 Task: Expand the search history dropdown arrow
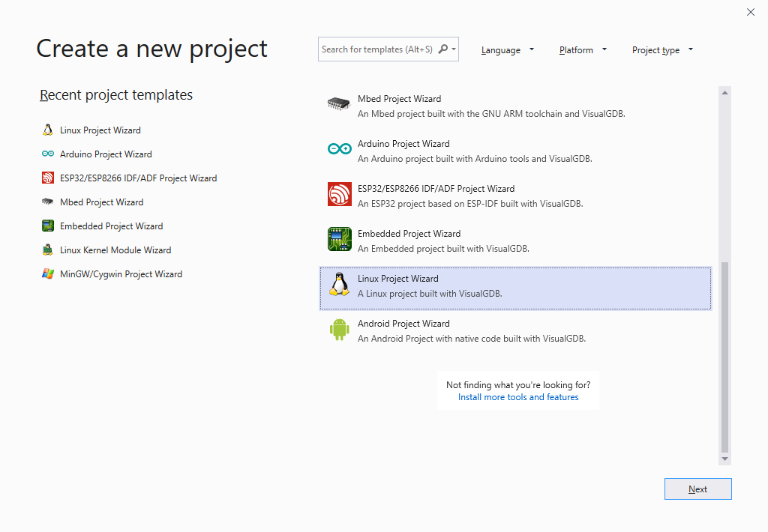[x=454, y=49]
